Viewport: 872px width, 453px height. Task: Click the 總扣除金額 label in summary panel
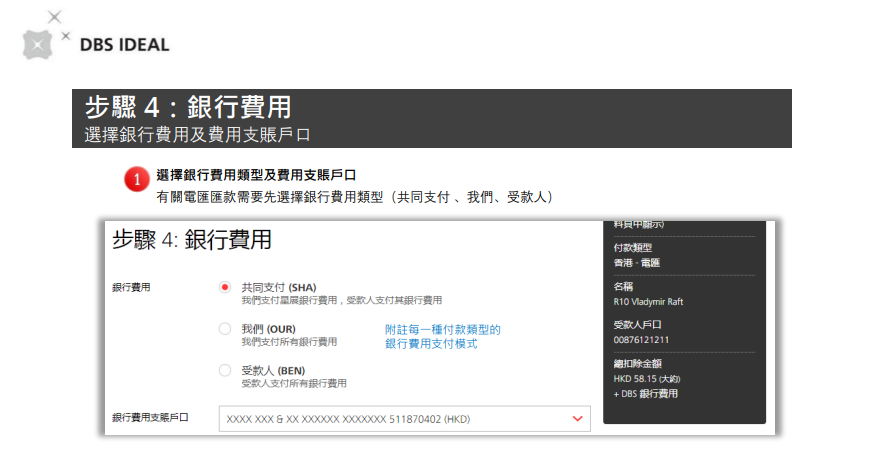tap(637, 364)
